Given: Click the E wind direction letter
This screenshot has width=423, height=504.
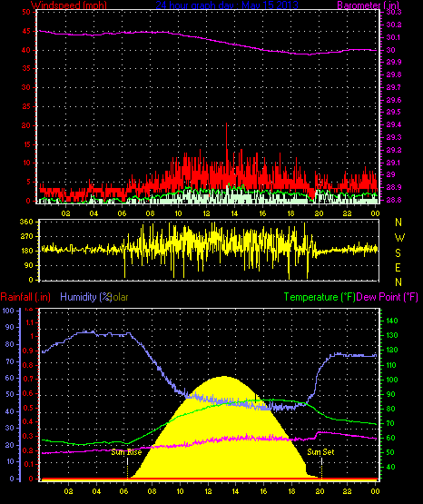Looking at the screenshot, I should tap(398, 267).
